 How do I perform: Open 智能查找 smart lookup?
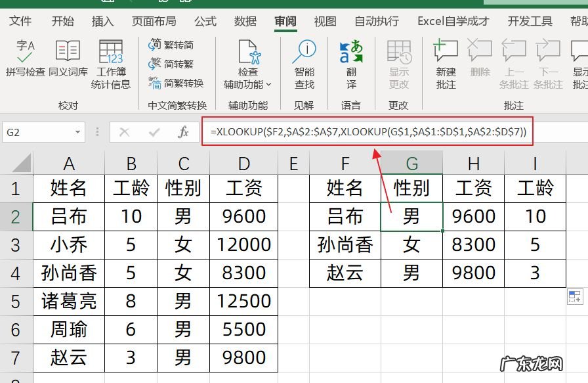(x=304, y=53)
